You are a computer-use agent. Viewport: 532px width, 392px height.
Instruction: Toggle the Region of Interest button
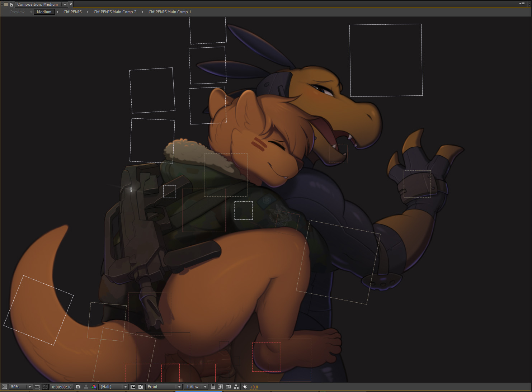133,387
